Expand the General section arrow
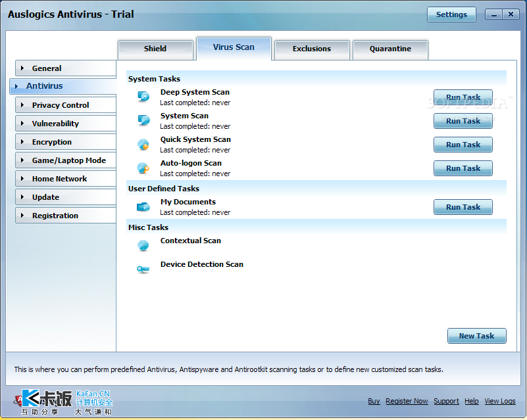 [22, 68]
